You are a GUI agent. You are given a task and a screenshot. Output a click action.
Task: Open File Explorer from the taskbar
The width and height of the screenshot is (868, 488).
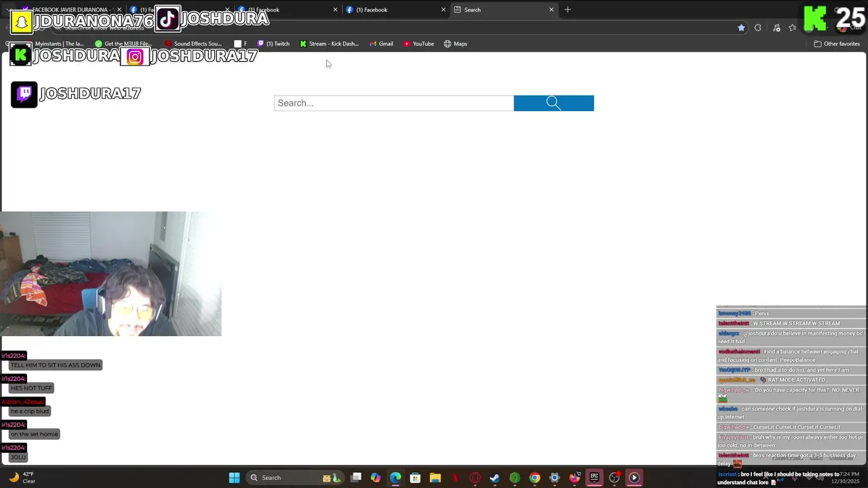(435, 478)
